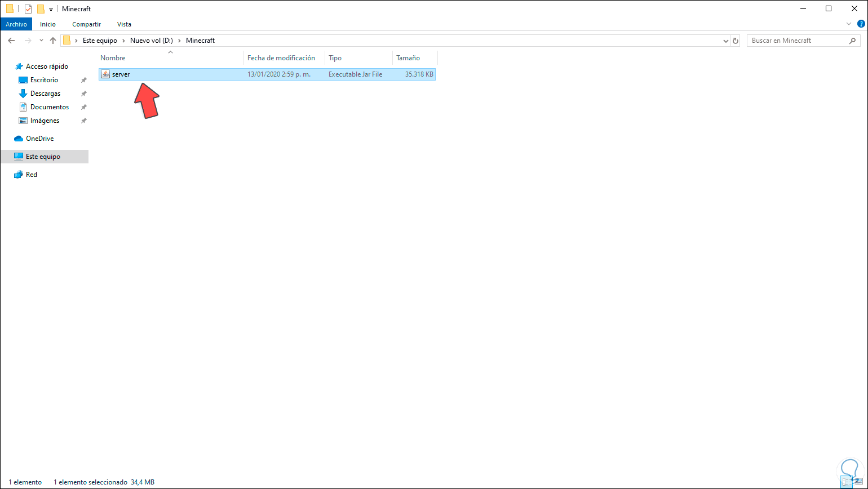Click the 35.318 KB size cell
The image size is (868, 489).
click(x=419, y=74)
